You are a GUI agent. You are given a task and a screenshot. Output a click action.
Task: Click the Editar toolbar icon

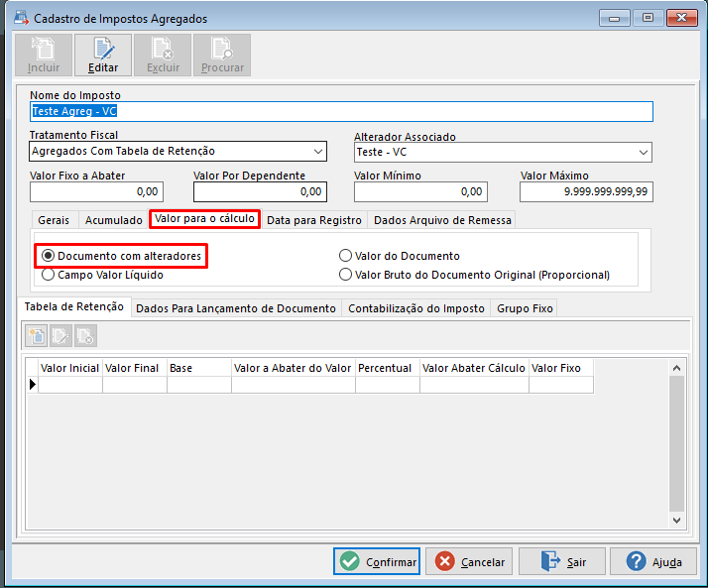click(x=103, y=56)
